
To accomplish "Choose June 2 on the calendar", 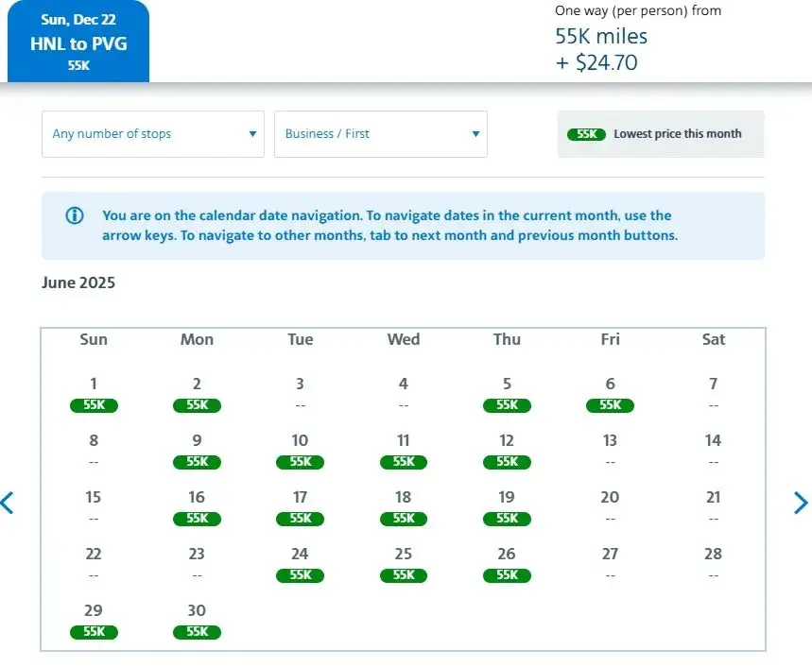I will tap(197, 395).
